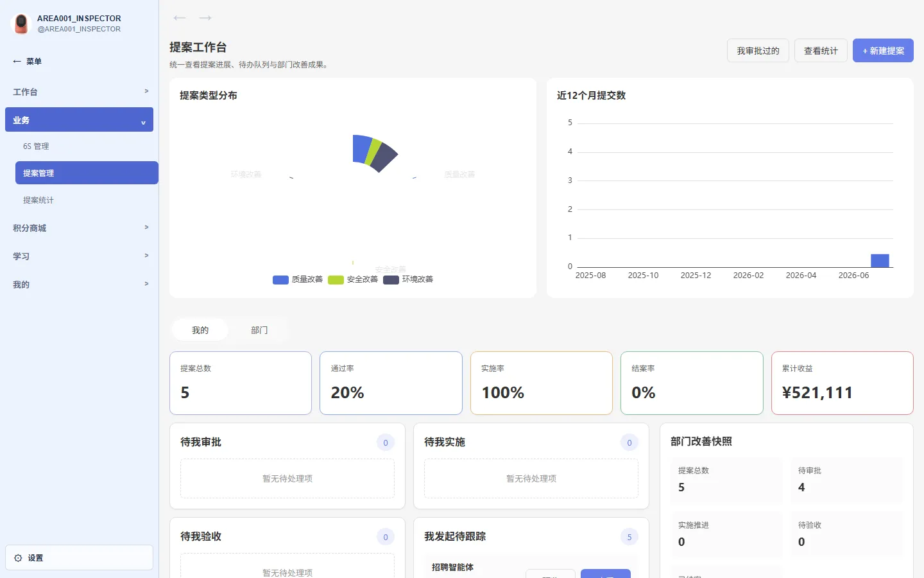The height and width of the screenshot is (578, 924).
Task: Click the AREA001_INSPECTOR user avatar
Action: tap(21, 24)
